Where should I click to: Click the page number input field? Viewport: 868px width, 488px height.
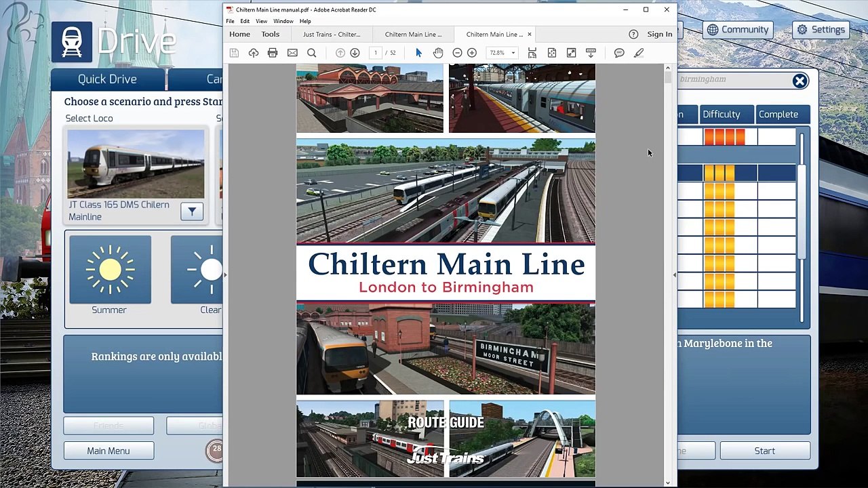[x=375, y=53]
